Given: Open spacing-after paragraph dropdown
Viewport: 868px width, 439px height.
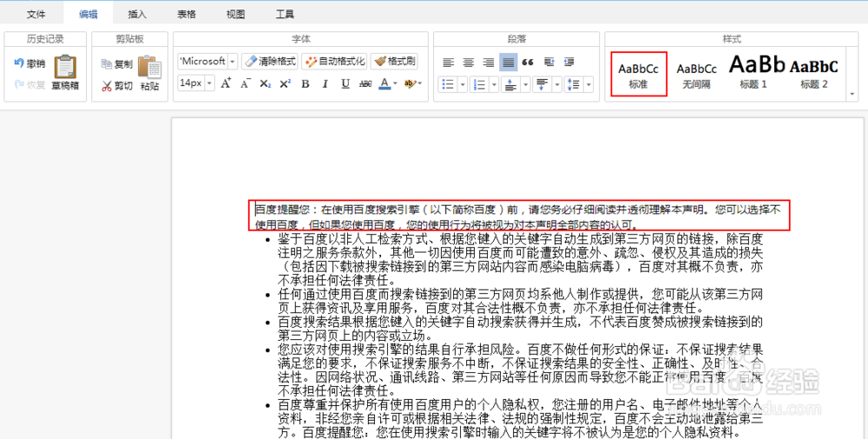Looking at the screenshot, I should pos(557,84).
